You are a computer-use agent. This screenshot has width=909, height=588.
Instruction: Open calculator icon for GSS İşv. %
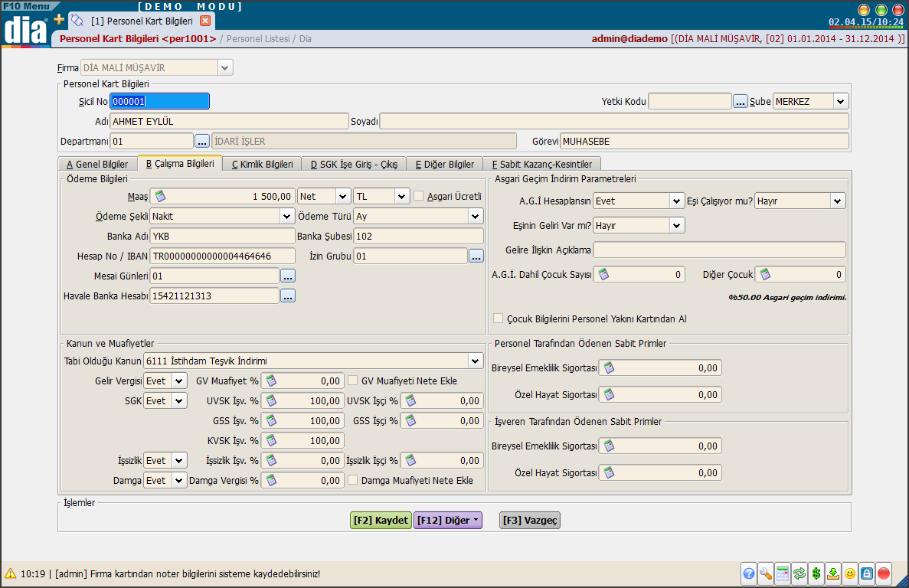271,420
